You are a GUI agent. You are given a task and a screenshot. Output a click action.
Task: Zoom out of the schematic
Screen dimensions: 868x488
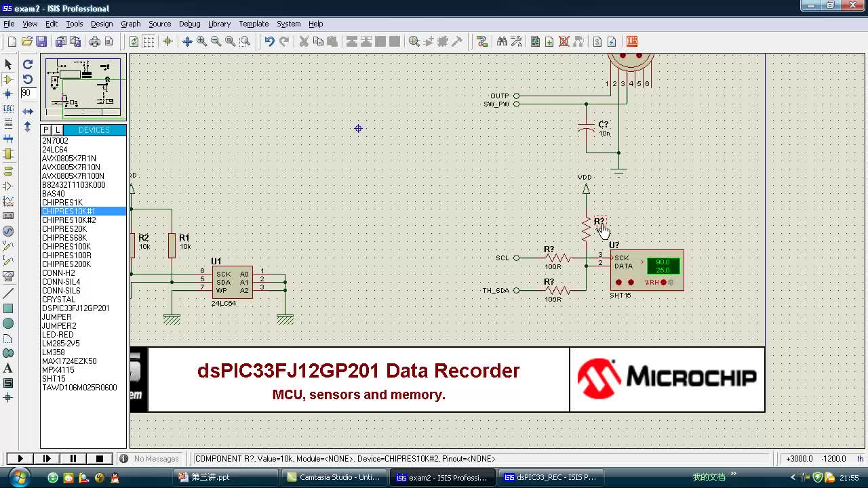216,41
